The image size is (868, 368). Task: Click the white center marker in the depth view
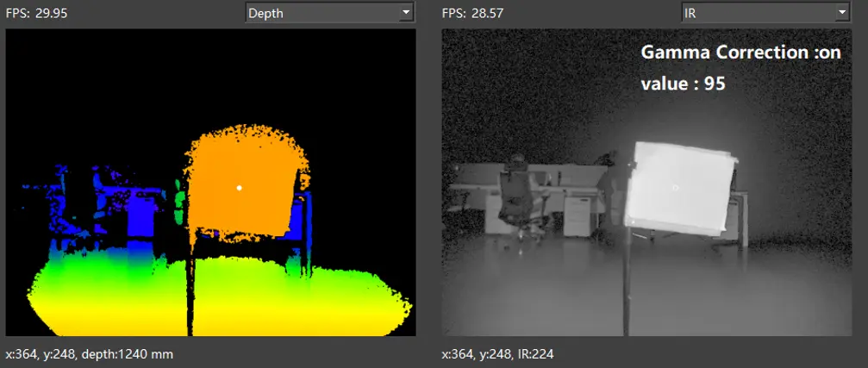[x=239, y=188]
